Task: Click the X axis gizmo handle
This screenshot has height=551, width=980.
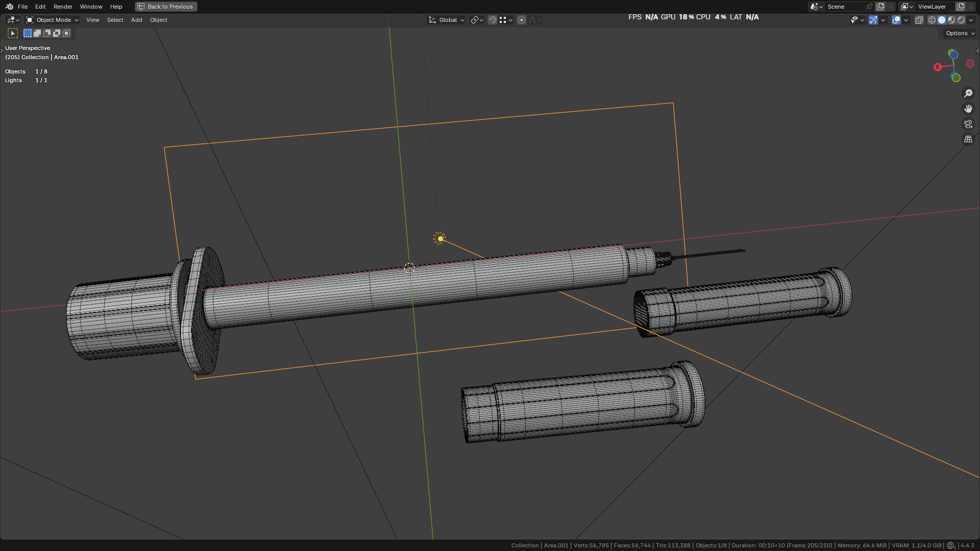Action: pyautogui.click(x=938, y=67)
